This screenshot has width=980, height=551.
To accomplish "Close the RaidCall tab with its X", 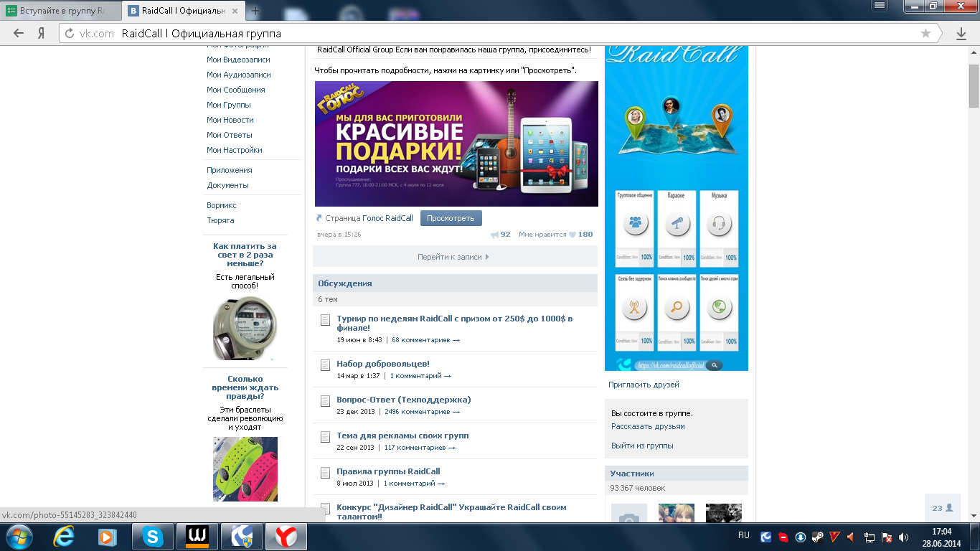I will coord(236,11).
